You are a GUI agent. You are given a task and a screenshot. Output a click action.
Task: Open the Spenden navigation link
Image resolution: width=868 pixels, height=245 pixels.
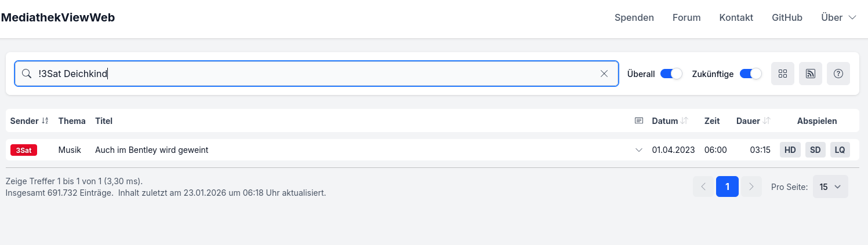634,17
